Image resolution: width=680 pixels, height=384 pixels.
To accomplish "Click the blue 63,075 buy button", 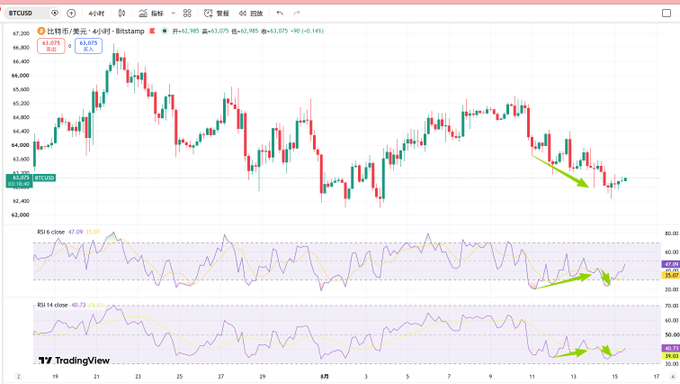I will (88, 46).
